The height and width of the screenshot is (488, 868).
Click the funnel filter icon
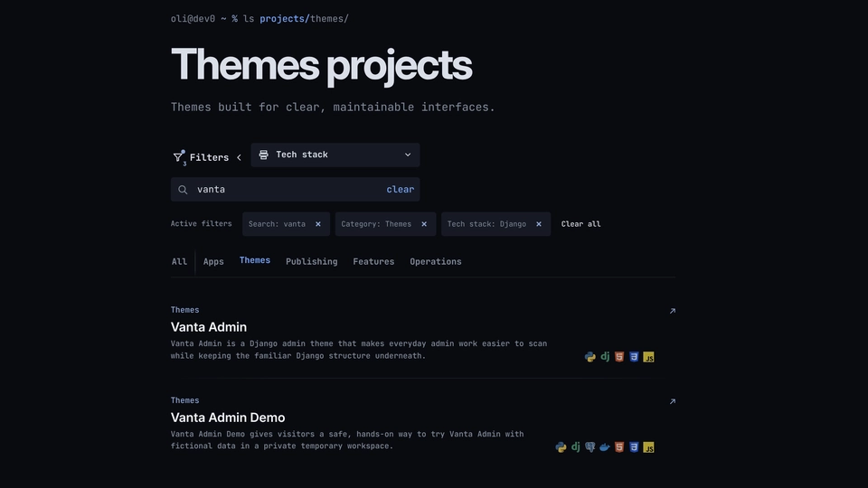tap(178, 157)
